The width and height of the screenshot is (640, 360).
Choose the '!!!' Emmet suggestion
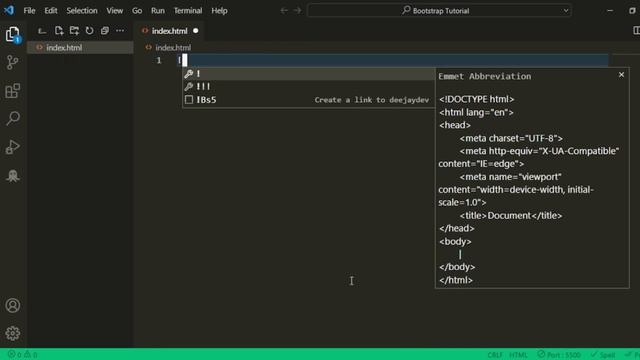pyautogui.click(x=308, y=87)
